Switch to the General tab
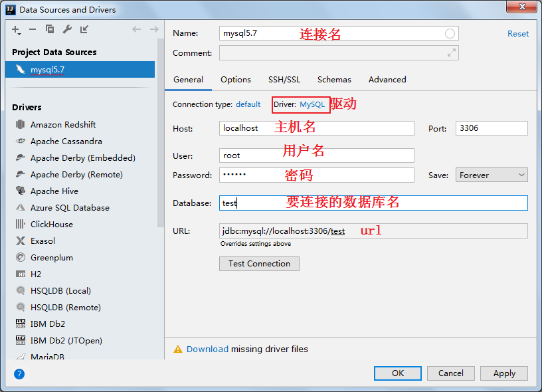 click(x=188, y=80)
